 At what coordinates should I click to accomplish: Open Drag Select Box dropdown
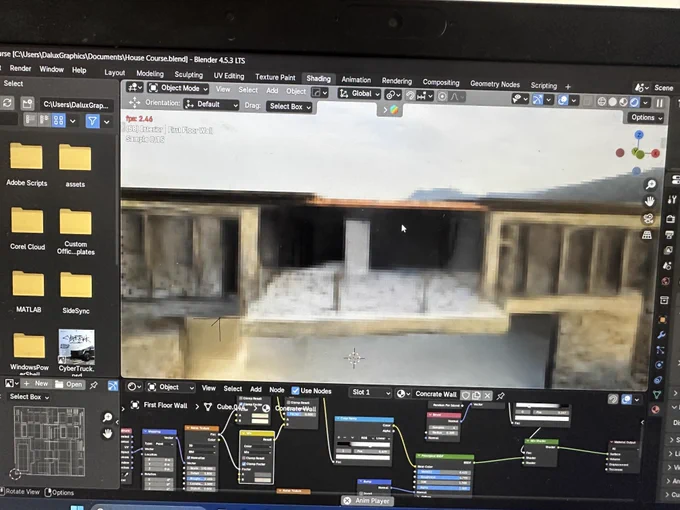pos(289,106)
